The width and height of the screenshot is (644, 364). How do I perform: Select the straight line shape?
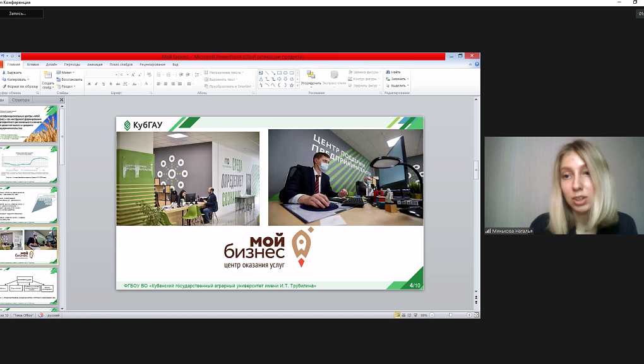[267, 73]
